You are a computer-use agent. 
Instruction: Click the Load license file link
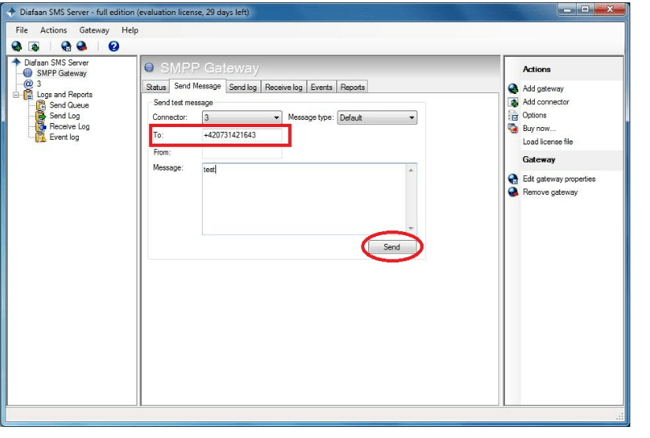pyautogui.click(x=548, y=142)
